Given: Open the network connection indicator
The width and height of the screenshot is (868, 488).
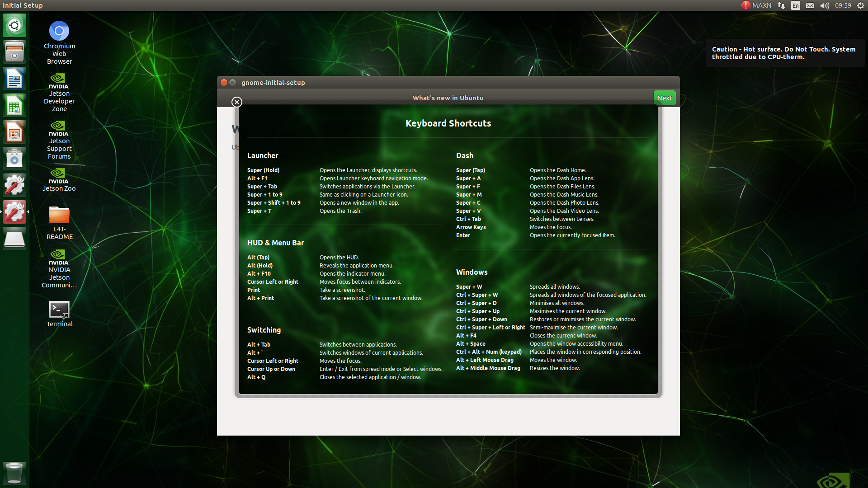Looking at the screenshot, I should click(781, 5).
